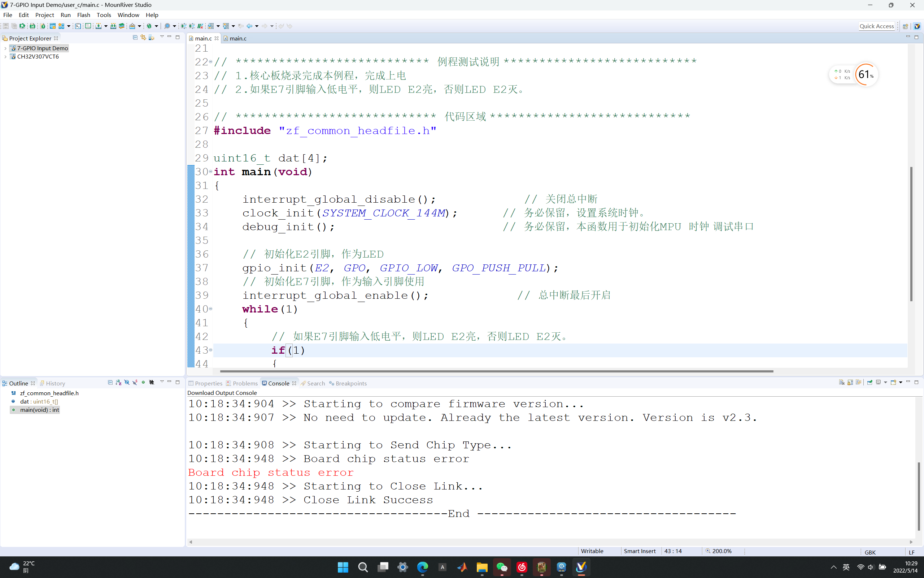The image size is (924, 578).
Task: Open the Flash menu
Action: (84, 15)
